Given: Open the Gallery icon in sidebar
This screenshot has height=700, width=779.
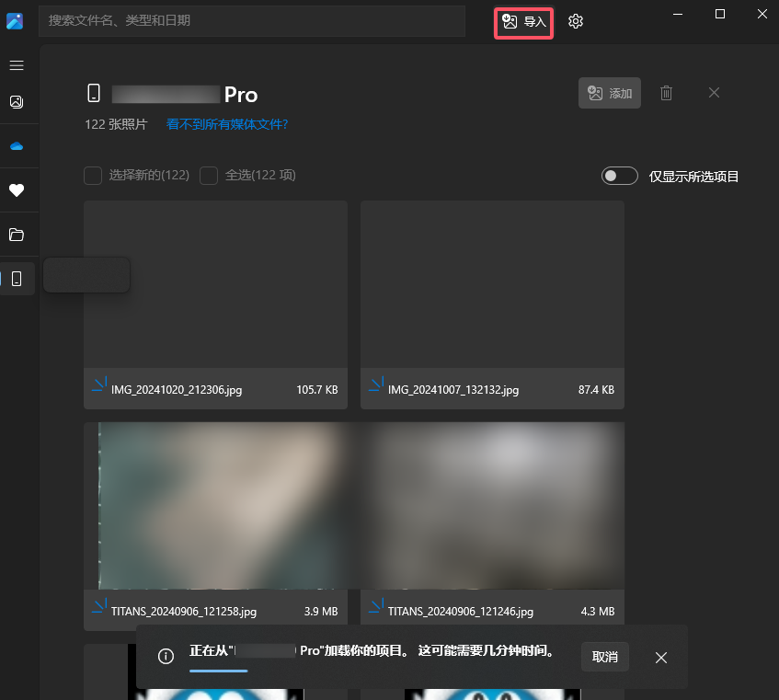Looking at the screenshot, I should tap(17, 102).
